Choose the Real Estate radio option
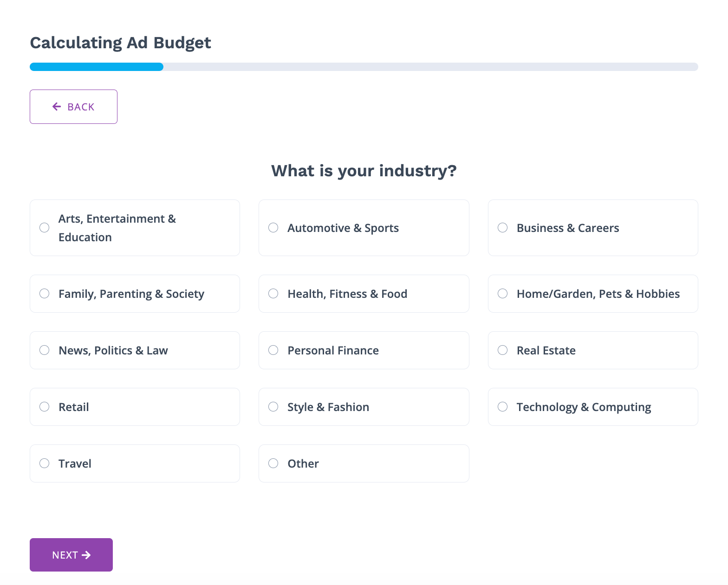This screenshot has height=585, width=728. pyautogui.click(x=503, y=350)
